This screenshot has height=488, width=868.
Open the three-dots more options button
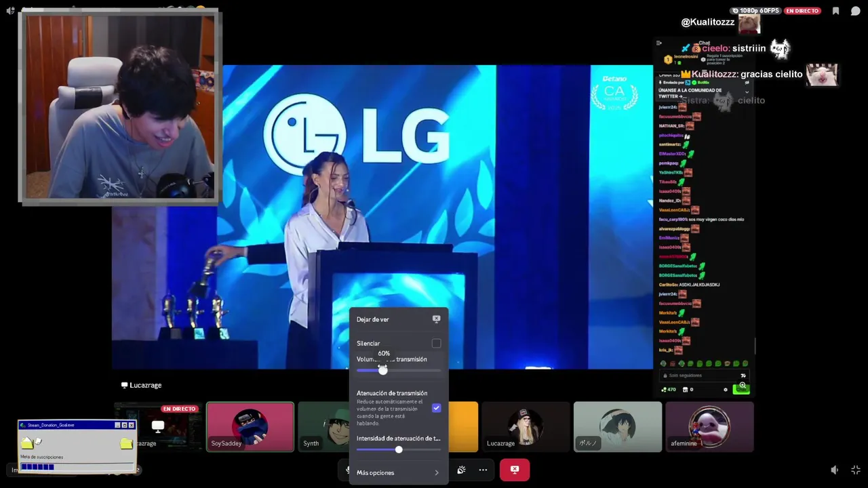[x=483, y=470]
